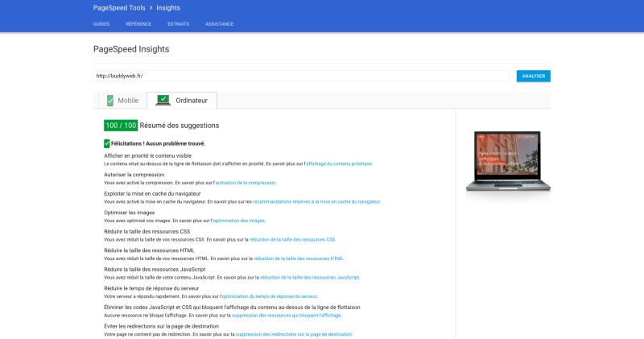644x339 pixels.
Task: Switch to the Mobile tab
Action: tap(122, 101)
